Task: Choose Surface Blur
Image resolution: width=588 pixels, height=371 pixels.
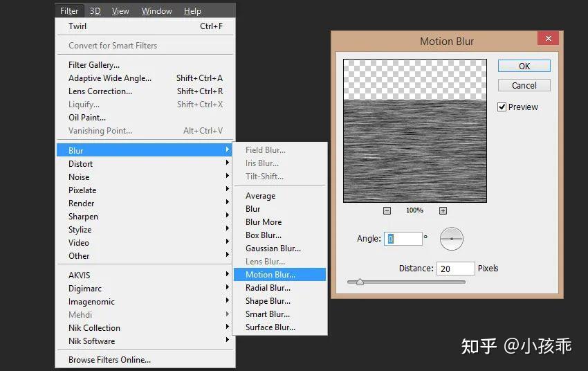Action: 279,327
